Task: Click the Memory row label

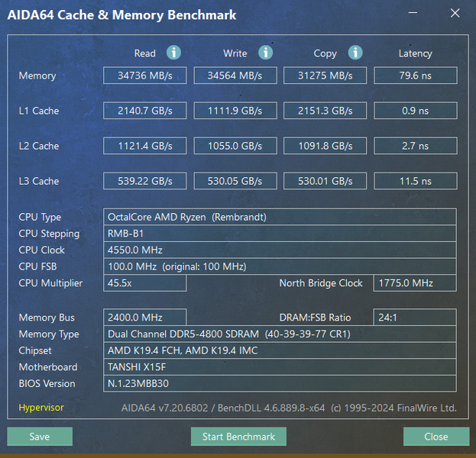Action: tap(37, 76)
